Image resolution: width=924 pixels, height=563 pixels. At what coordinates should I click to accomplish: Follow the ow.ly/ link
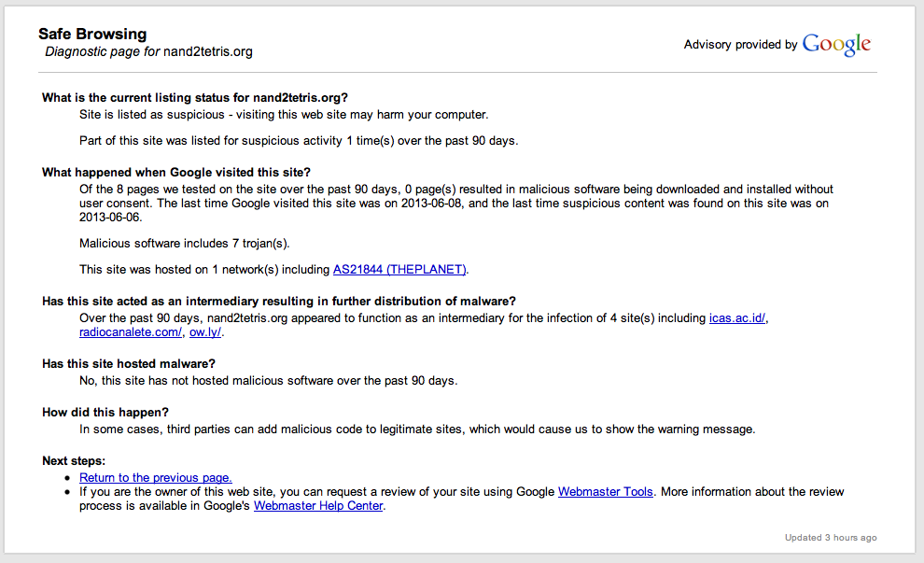tap(206, 332)
